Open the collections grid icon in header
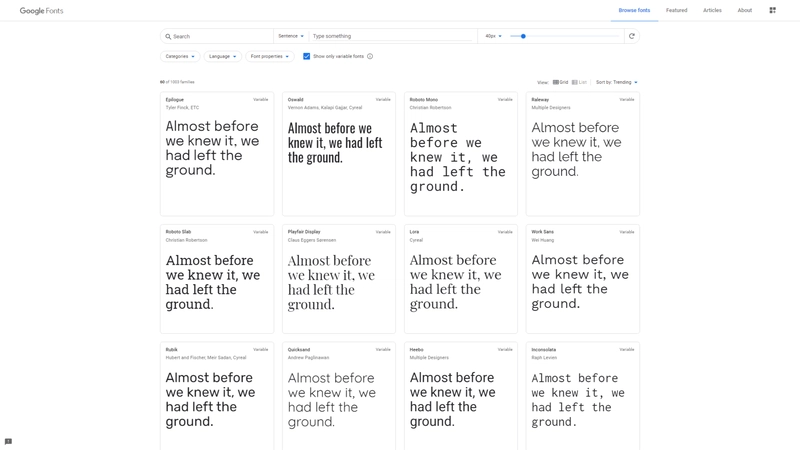The width and height of the screenshot is (800, 450). (x=772, y=10)
